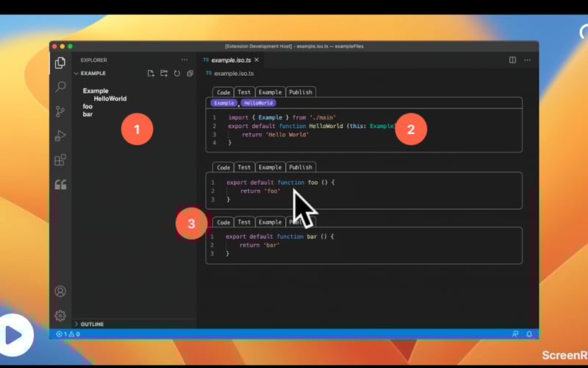
Task: Open Test tab of HelloWorld block
Action: 244,92
